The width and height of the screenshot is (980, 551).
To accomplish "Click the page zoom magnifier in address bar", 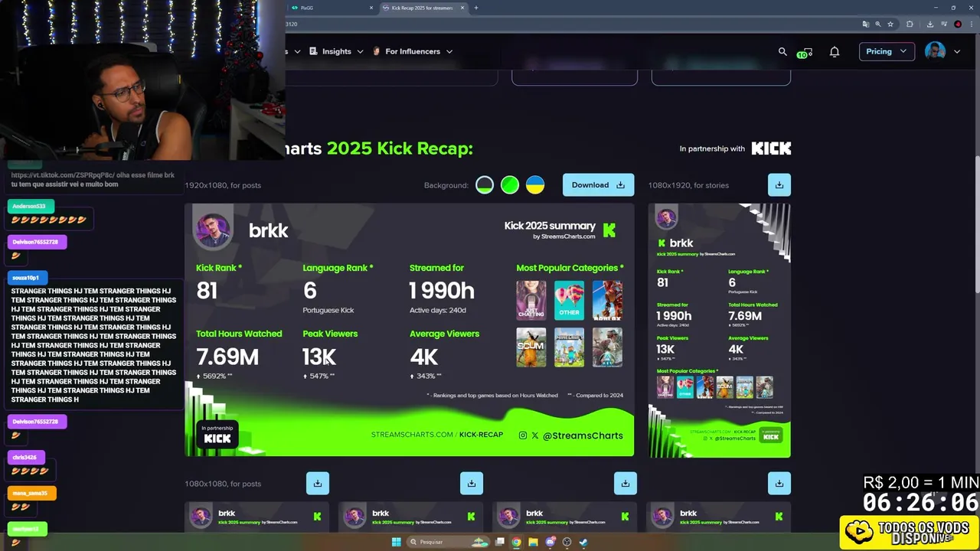I will pyautogui.click(x=877, y=24).
